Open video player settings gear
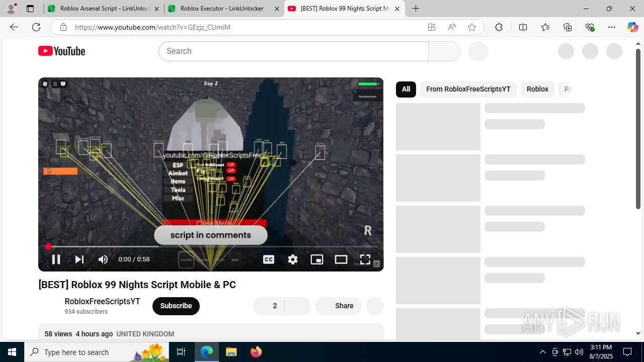This screenshot has height=362, width=644. [x=293, y=259]
